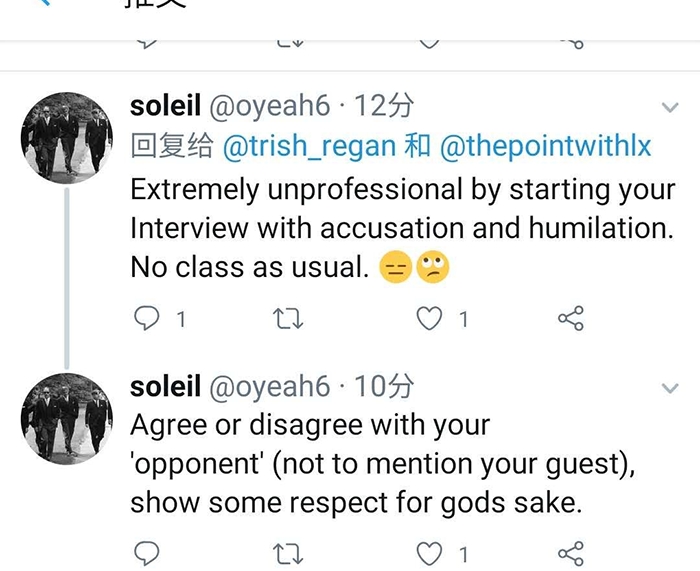The height and width of the screenshot is (571, 700).
Task: Open soleil avatar on second tweet
Action: coord(68,417)
